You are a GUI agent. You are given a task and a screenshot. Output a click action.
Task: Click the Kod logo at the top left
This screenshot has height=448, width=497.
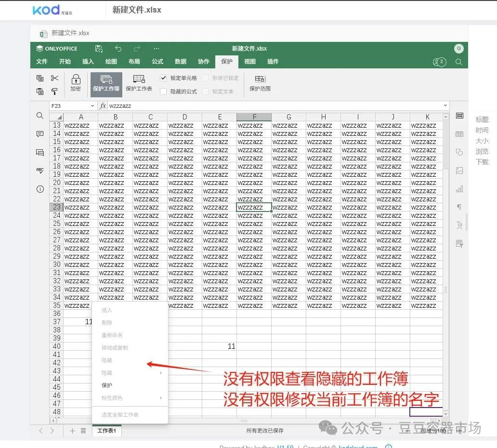(52, 10)
